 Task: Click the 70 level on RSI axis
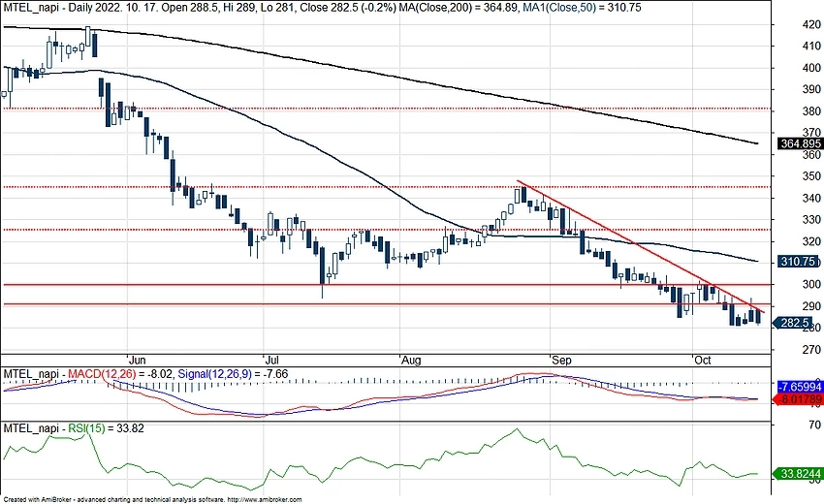814,425
